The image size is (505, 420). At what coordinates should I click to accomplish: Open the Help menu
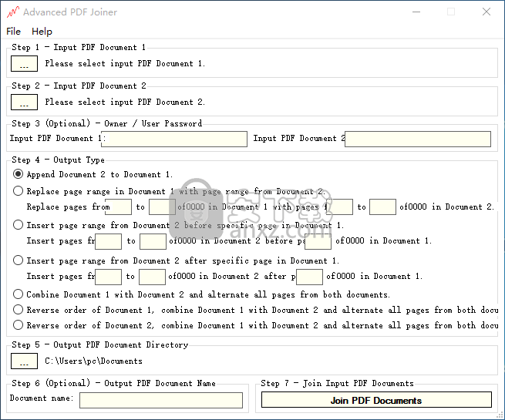coord(42,32)
